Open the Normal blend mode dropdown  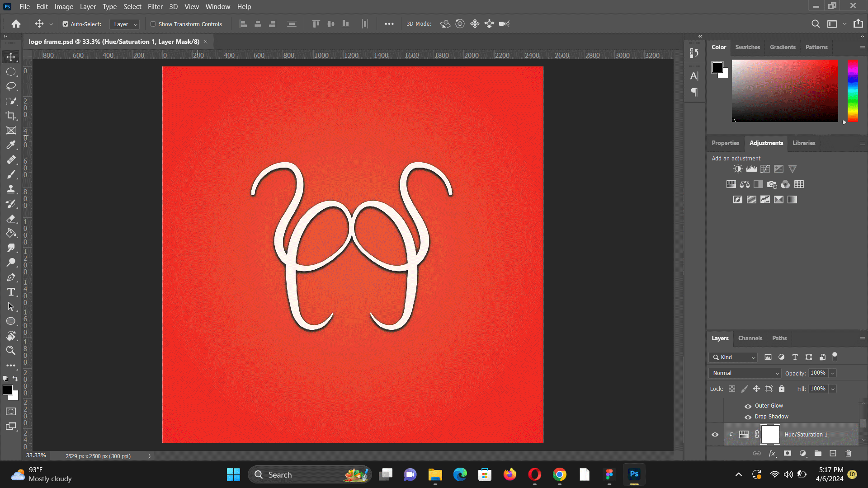[745, 373]
